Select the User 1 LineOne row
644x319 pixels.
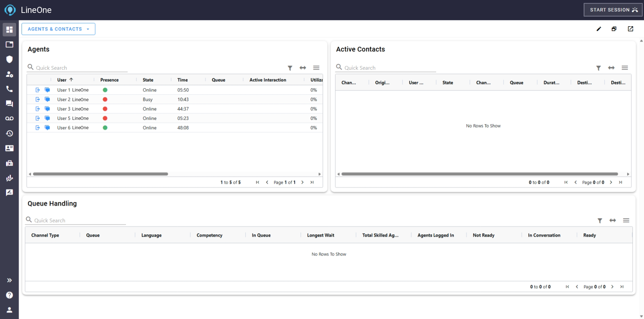[x=175, y=90]
